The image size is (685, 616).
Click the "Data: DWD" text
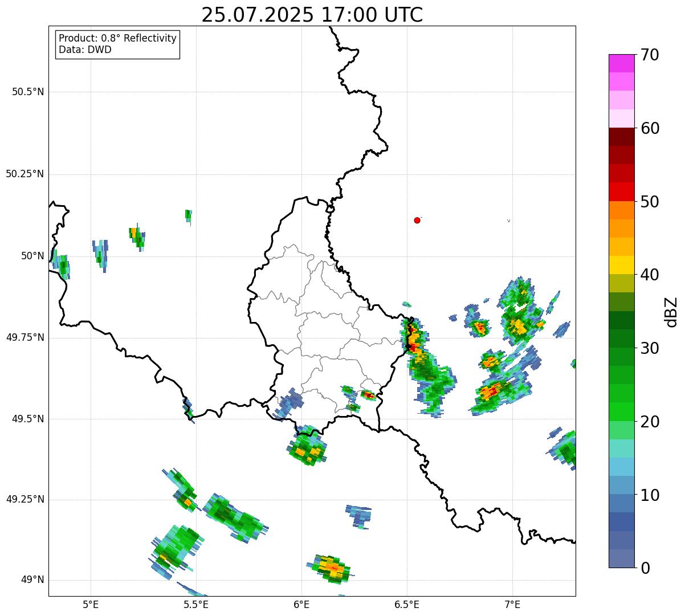(x=85, y=50)
